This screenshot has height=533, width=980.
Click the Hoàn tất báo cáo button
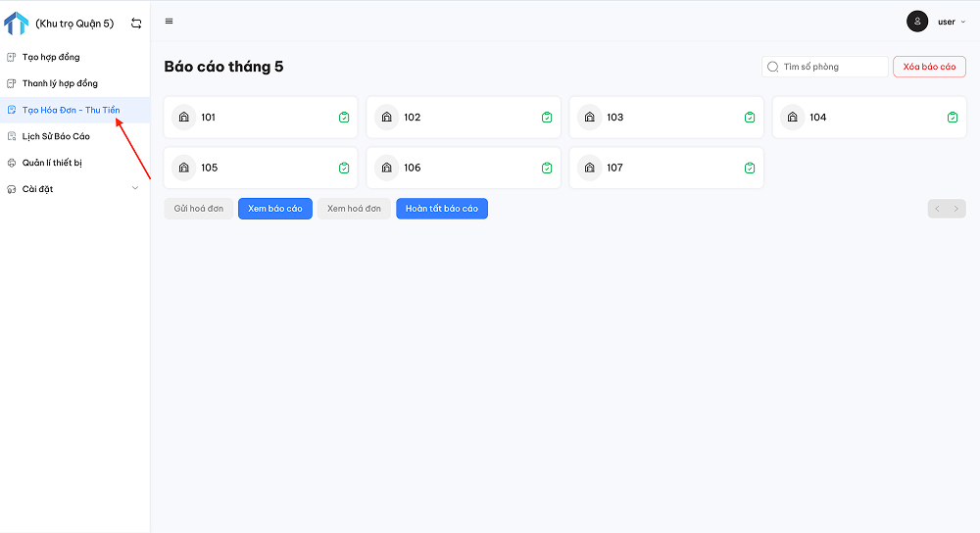point(442,209)
